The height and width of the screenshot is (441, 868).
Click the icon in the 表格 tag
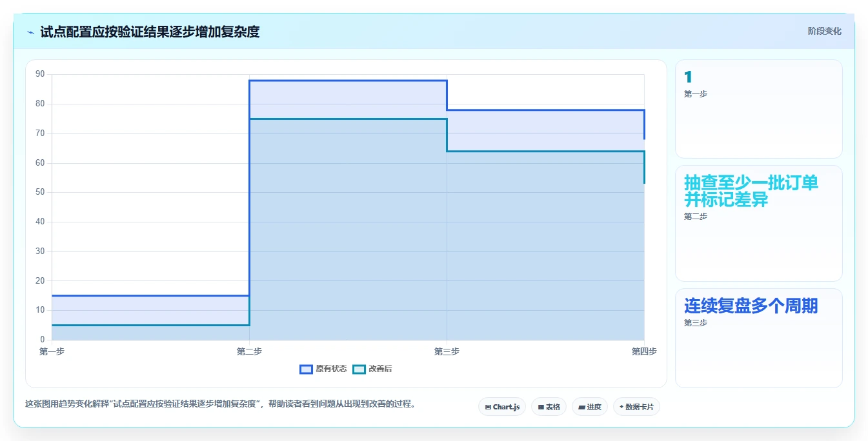coord(541,407)
